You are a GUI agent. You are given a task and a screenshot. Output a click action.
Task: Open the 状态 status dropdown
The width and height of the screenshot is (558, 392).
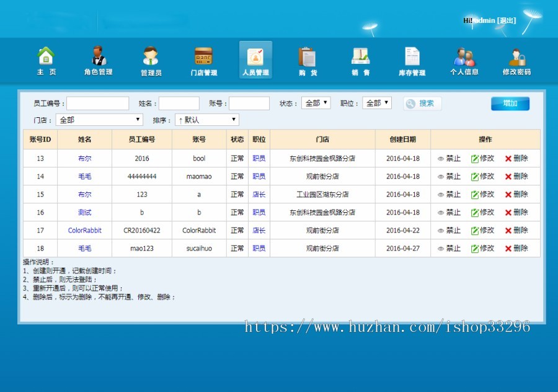click(316, 103)
